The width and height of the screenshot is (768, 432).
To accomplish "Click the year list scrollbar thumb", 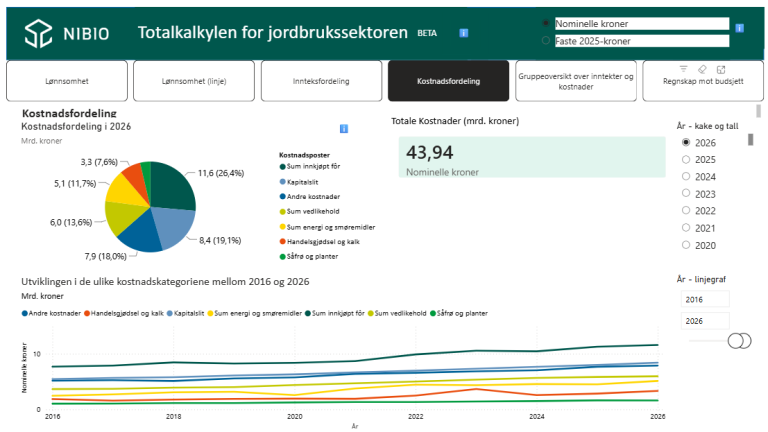I will coord(750,140).
